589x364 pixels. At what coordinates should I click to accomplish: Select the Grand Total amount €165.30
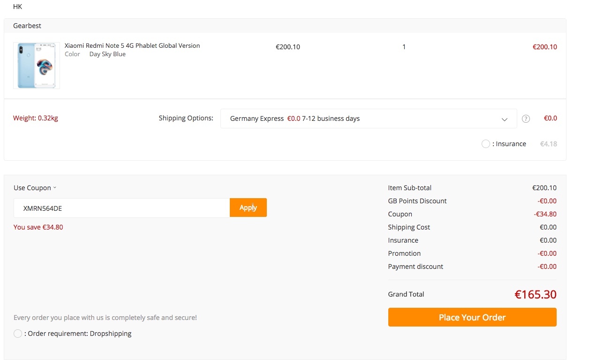pos(536,295)
